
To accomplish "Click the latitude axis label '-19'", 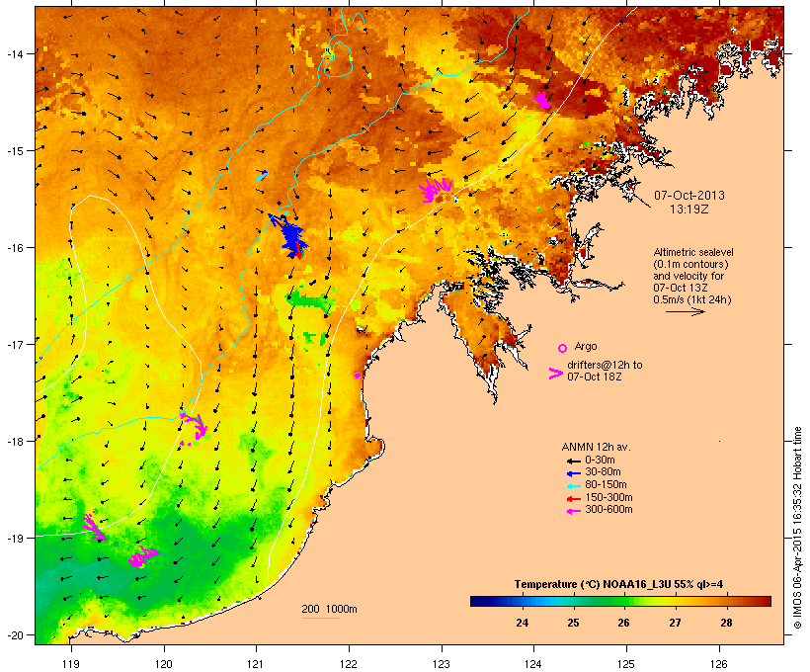I will (x=14, y=539).
